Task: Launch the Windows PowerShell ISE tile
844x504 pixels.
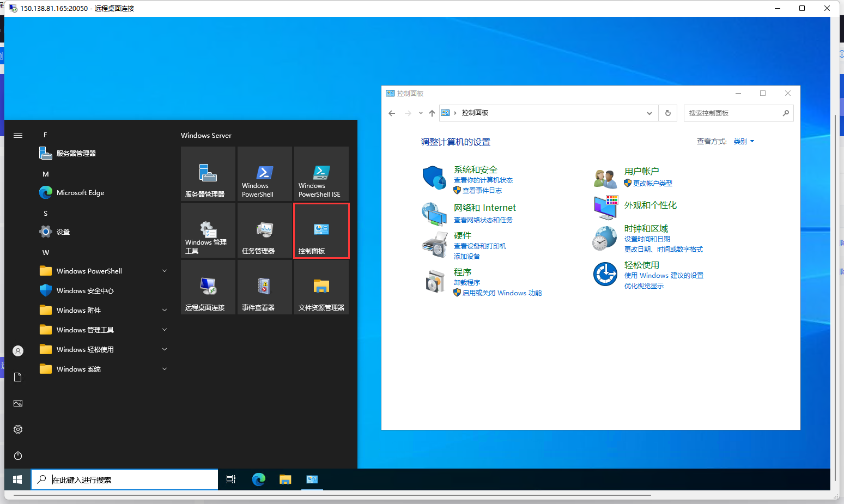Action: point(321,174)
